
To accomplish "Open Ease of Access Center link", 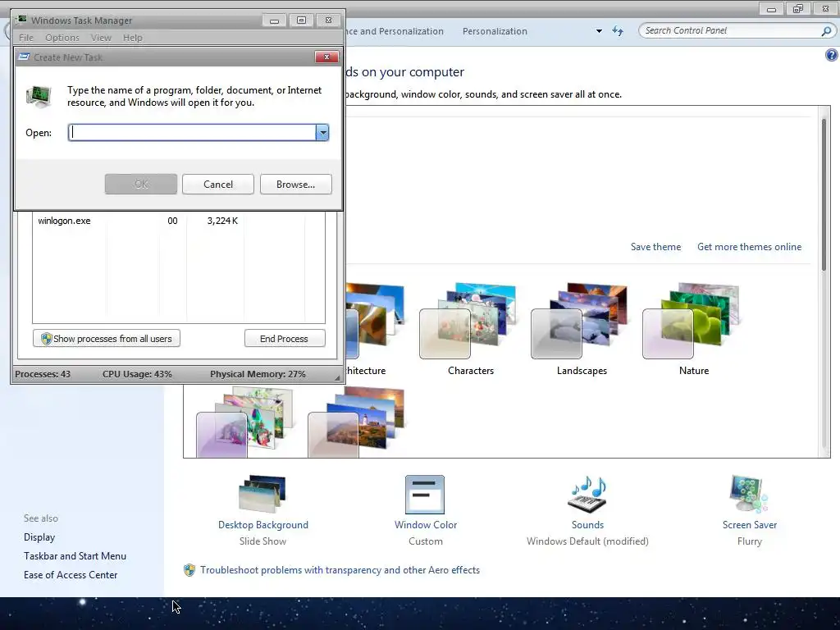I will [71, 575].
